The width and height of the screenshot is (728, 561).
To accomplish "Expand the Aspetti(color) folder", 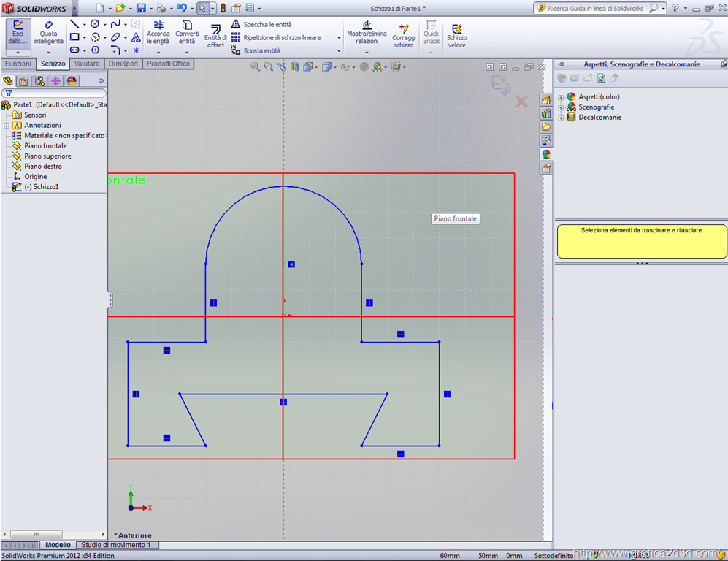I will tap(561, 97).
